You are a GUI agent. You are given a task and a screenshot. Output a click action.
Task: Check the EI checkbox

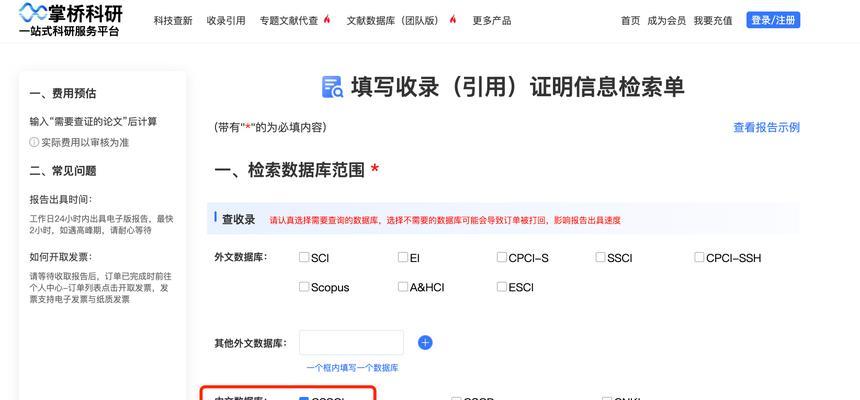coord(403,257)
